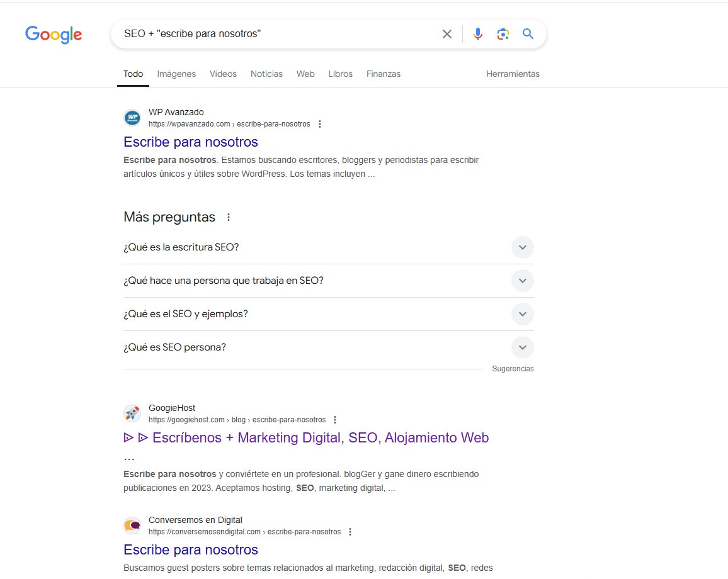Click the Sugerencias feedback link
Screen dimensions: 728x579
(x=513, y=369)
